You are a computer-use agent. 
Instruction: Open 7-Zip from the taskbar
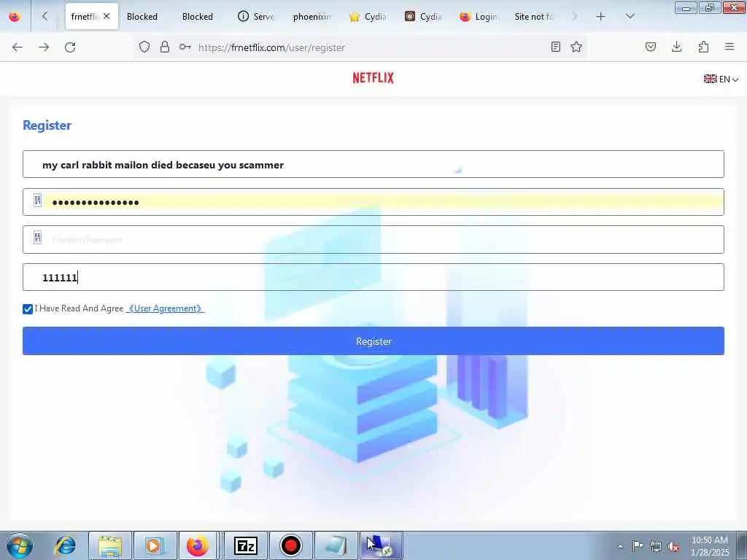coord(246,545)
